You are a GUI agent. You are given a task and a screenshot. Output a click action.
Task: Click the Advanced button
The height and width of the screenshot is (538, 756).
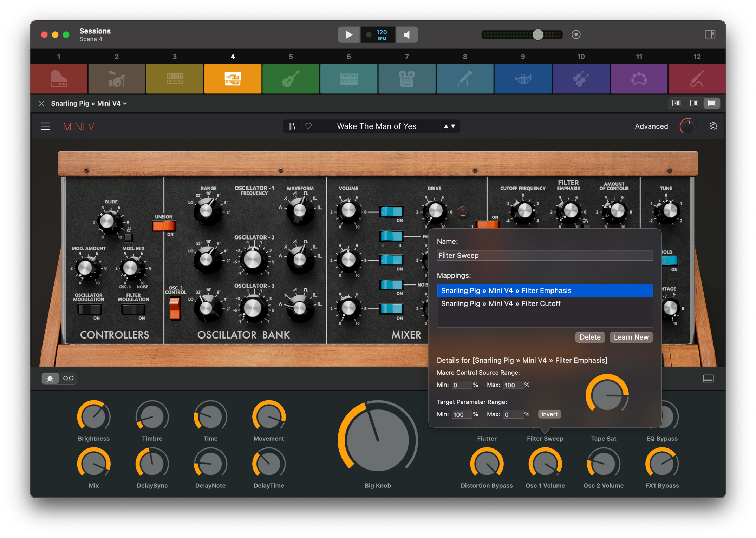651,126
